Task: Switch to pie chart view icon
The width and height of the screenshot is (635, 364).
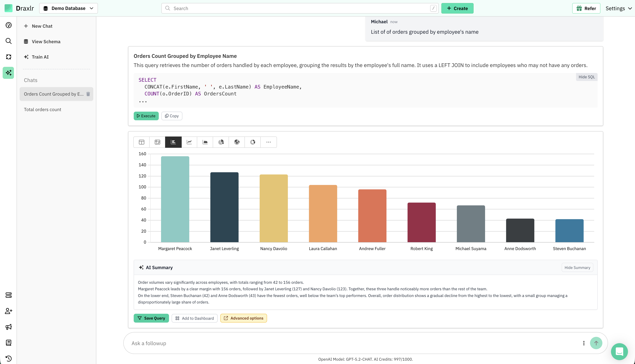Action: (221, 142)
